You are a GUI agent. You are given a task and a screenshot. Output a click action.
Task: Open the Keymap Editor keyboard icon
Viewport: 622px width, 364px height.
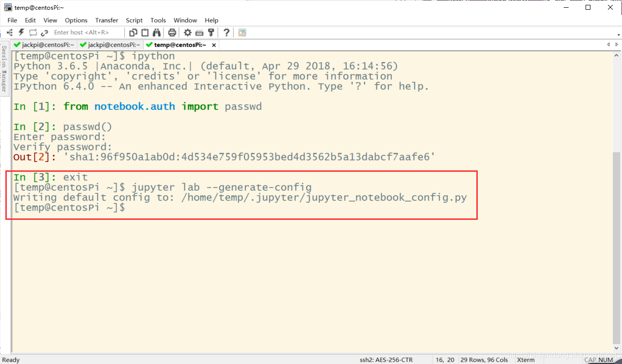click(x=199, y=33)
